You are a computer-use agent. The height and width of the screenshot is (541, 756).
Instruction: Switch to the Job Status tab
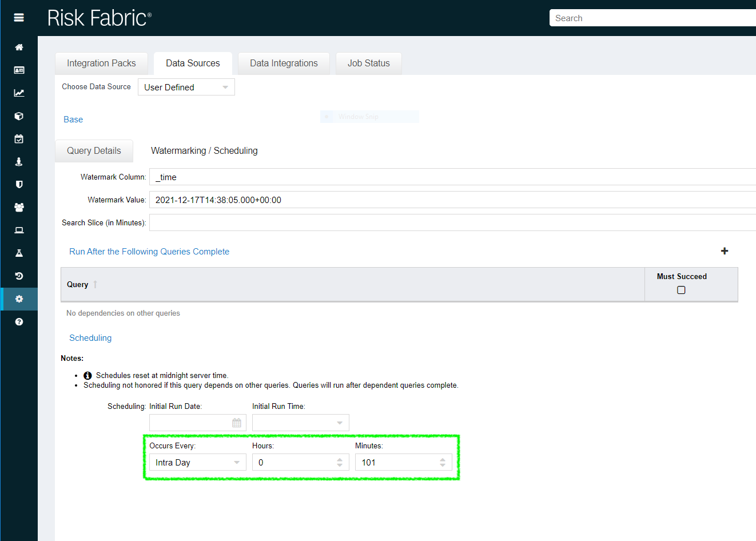tap(368, 63)
